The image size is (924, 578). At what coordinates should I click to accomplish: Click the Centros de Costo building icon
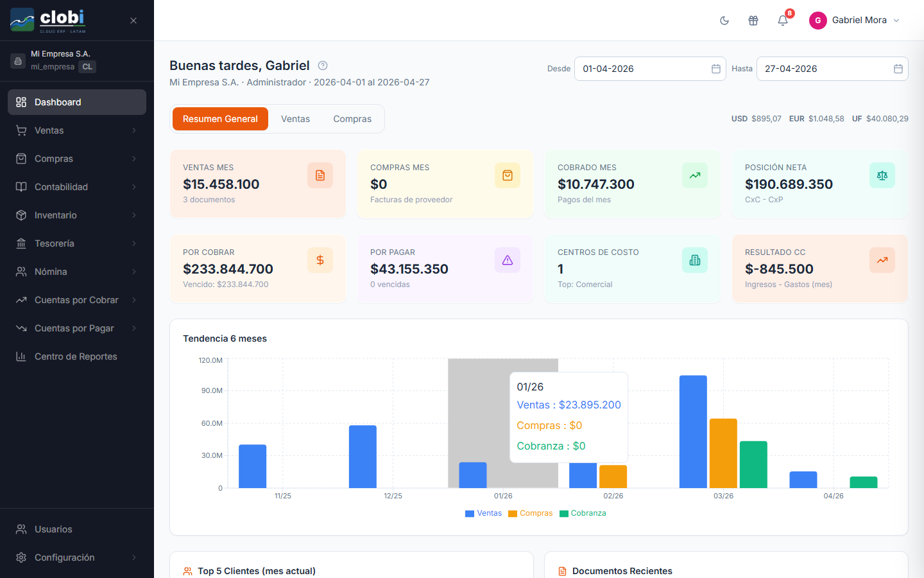(695, 260)
